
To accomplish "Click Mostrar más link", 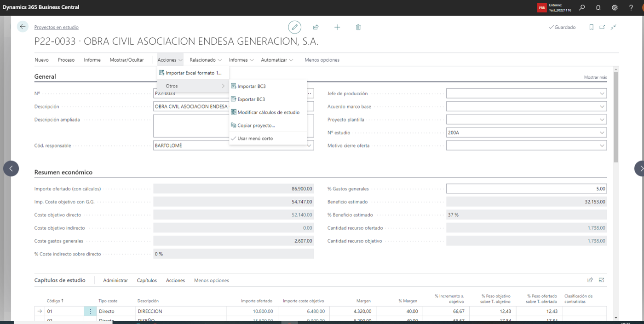I will coord(595,77).
